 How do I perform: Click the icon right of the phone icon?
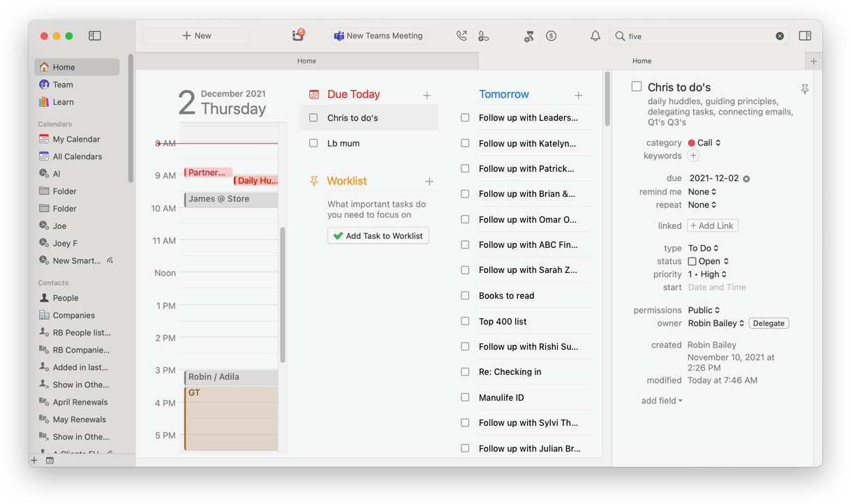[484, 36]
